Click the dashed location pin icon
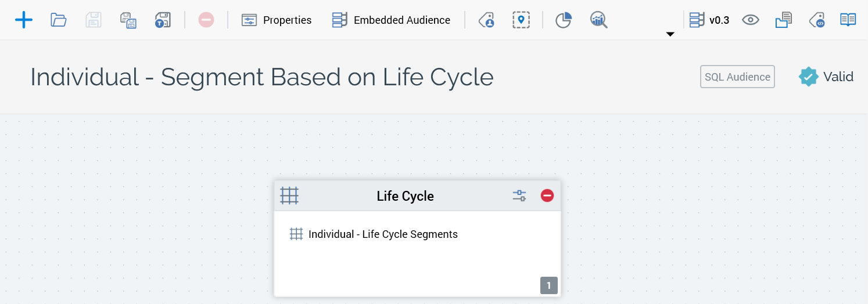Screen dimensions: 868x304 point(521,20)
